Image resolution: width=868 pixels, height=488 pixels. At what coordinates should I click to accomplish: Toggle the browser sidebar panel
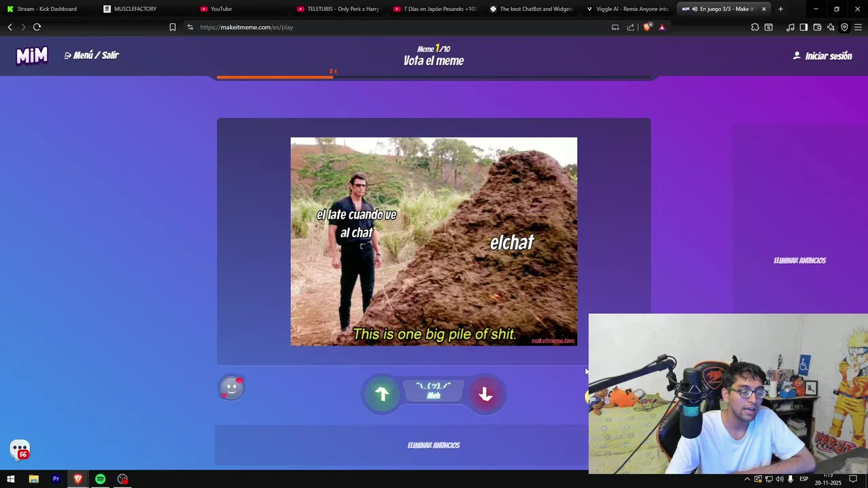click(804, 27)
